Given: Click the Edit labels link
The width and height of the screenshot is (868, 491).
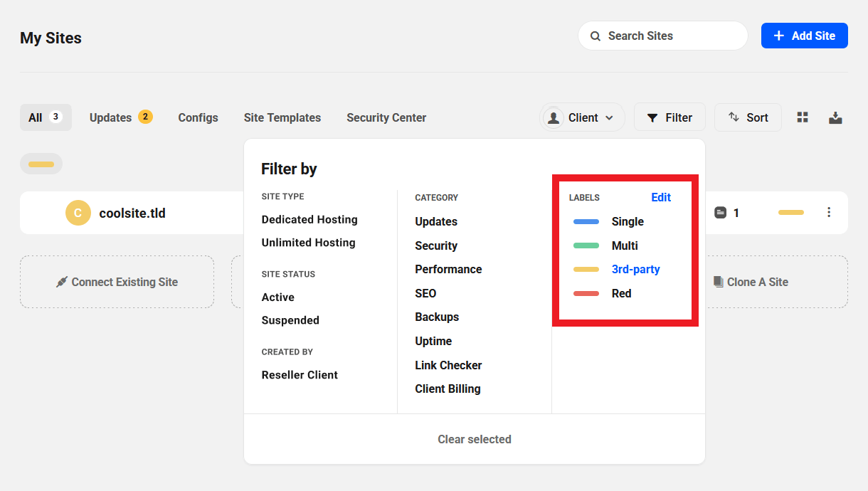Looking at the screenshot, I should pos(661,197).
